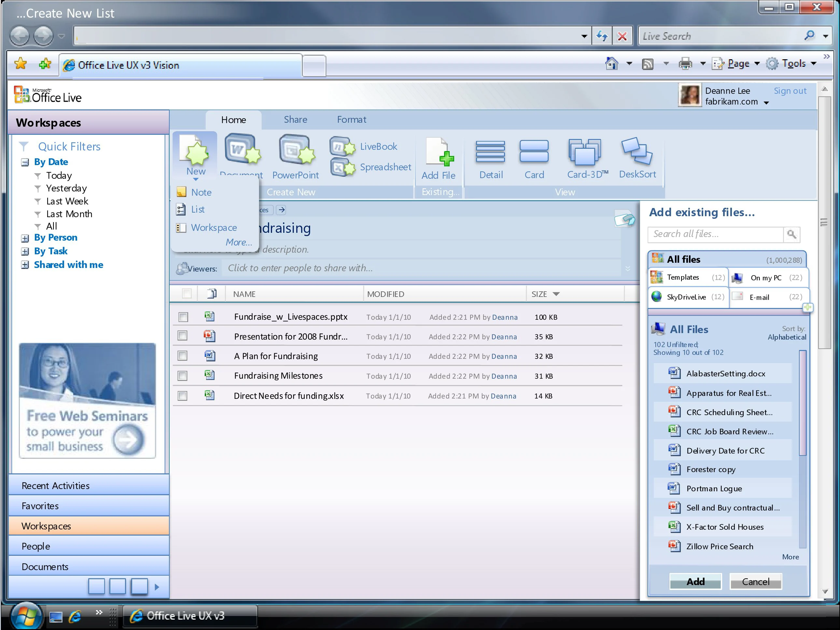Create a new LiveBook

(x=363, y=147)
